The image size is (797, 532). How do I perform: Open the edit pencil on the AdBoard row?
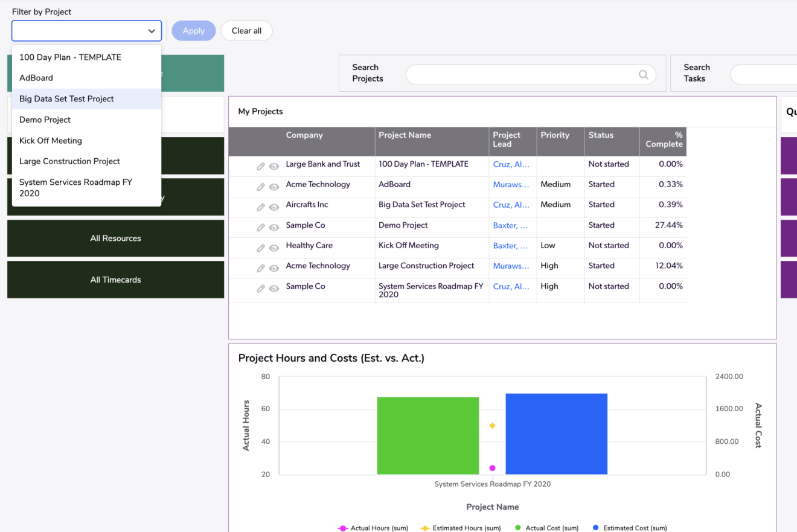click(x=261, y=185)
